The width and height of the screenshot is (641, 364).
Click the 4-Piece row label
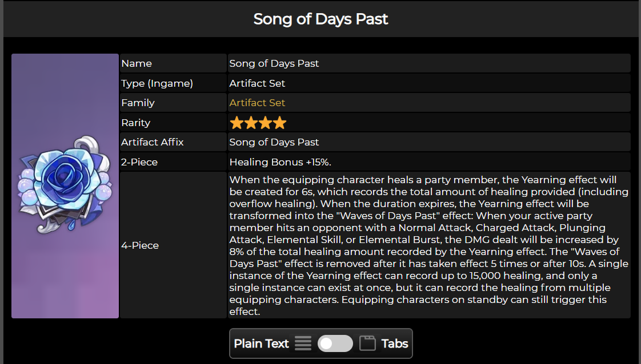click(140, 245)
